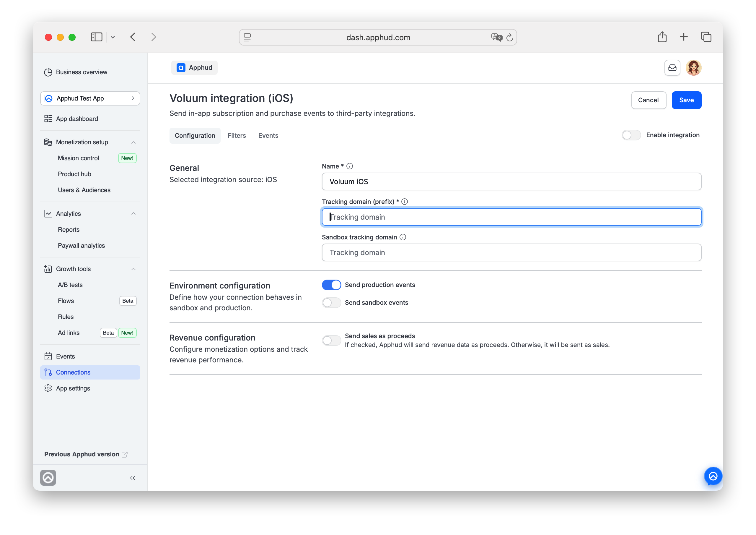The image size is (756, 535).
Task: Collapse the sidebar with double chevron icon
Action: coord(133,478)
